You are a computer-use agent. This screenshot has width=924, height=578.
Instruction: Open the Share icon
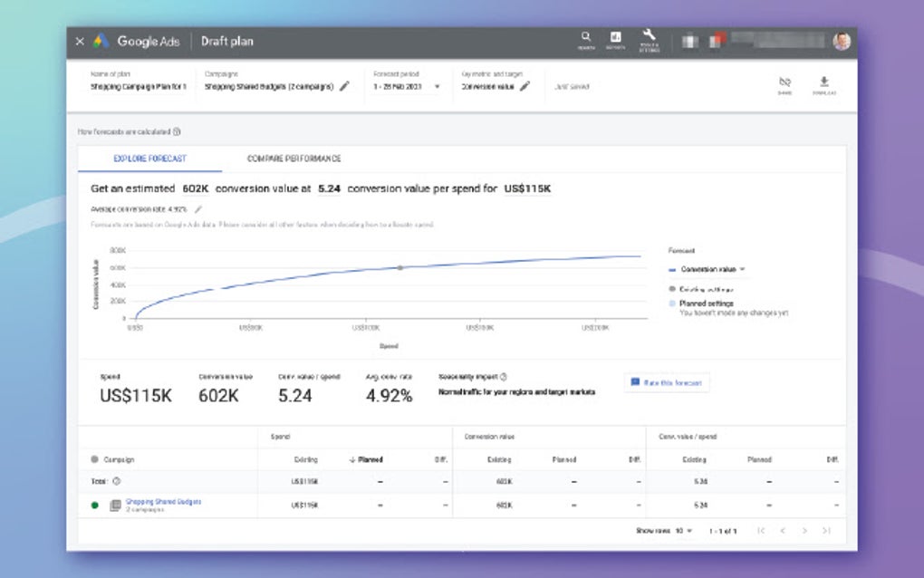point(784,83)
